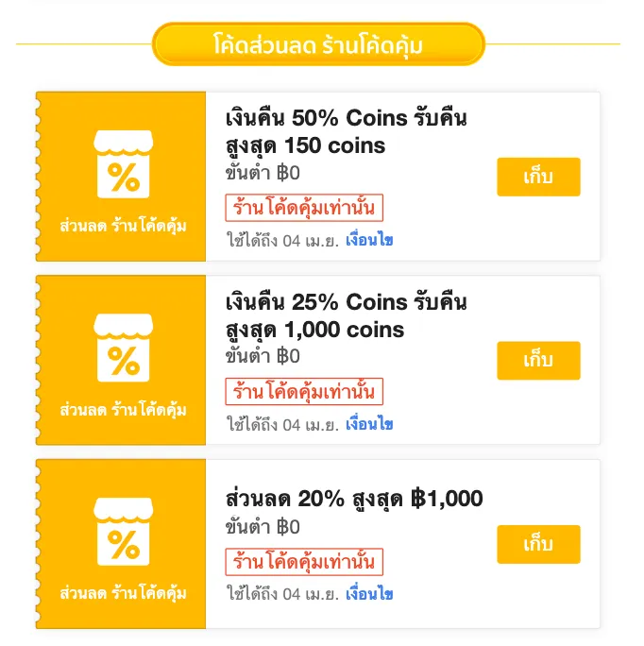
Task: Select the title ส่วนลด 20% สูงสุด ฿1,000
Action: 354,499
